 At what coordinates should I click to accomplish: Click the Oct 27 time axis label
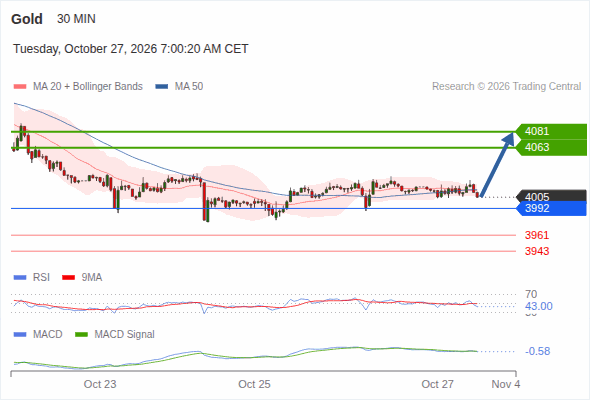438,384
